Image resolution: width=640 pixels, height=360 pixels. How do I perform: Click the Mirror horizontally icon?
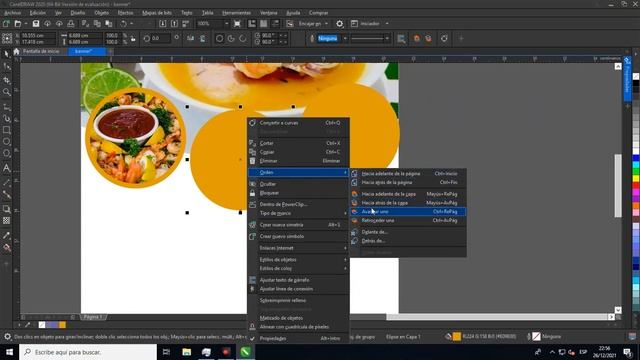click(x=191, y=38)
